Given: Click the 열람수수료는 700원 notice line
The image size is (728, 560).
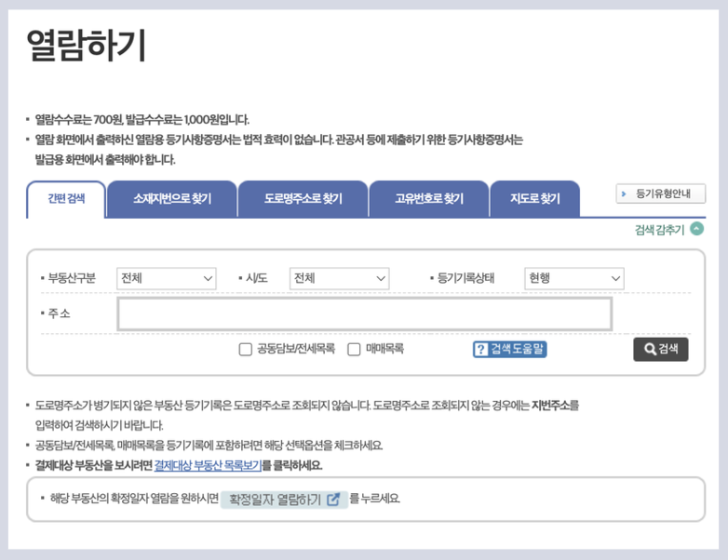Looking at the screenshot, I should 142,120.
